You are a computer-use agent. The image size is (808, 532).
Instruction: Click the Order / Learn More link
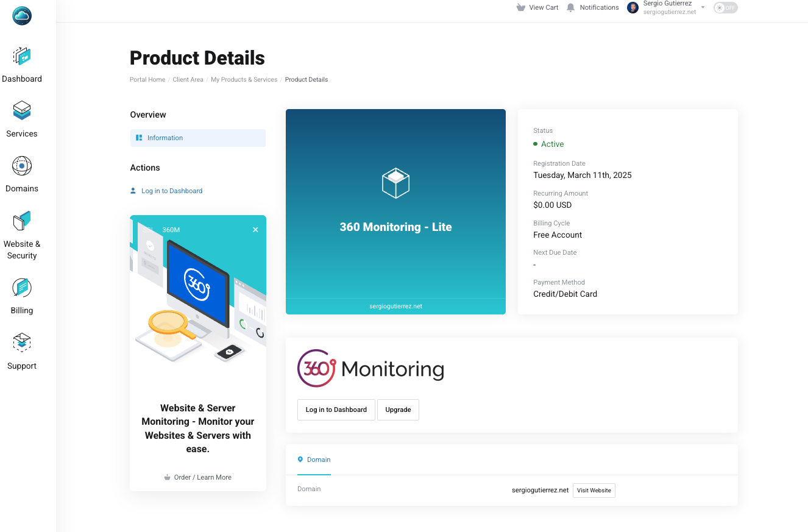tap(203, 477)
